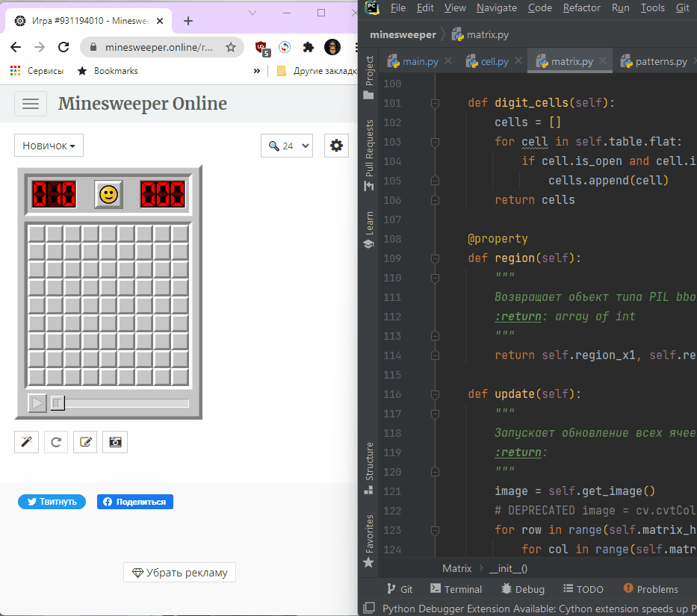Open the Bookmarks folder in bookmarks bar

coord(108,71)
